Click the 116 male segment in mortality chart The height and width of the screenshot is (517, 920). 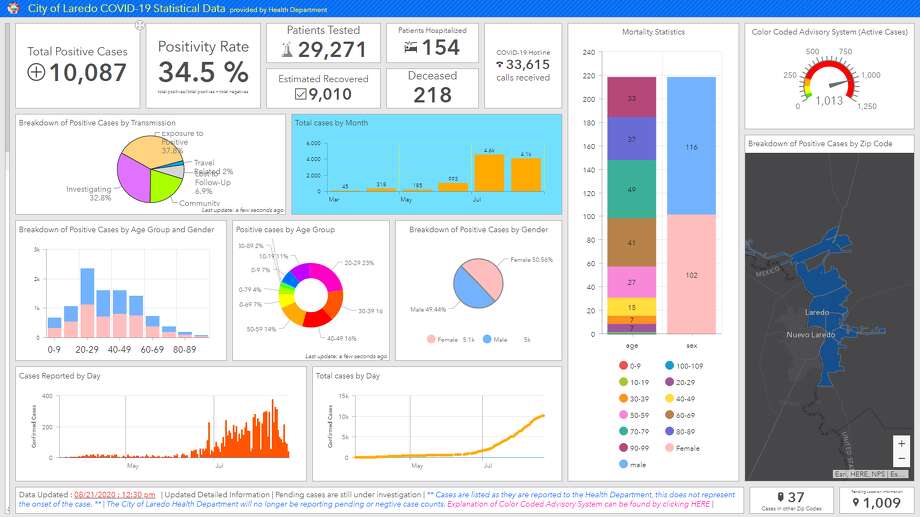click(x=692, y=147)
